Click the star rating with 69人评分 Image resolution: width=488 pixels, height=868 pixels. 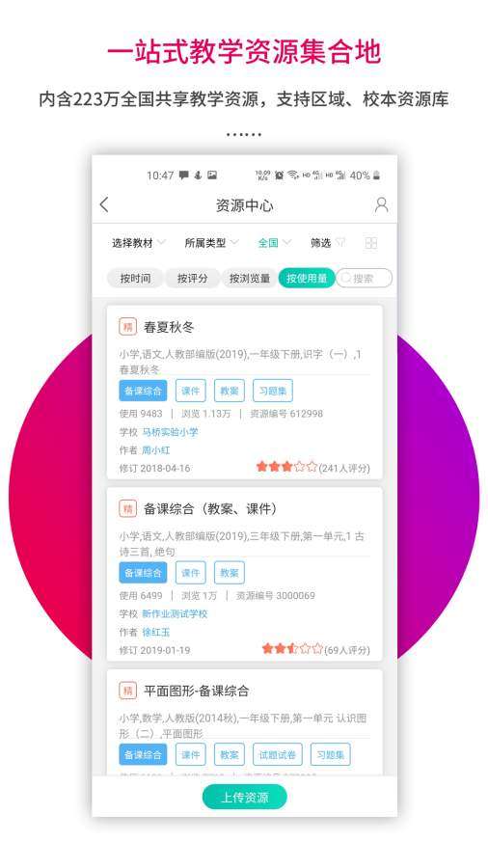[292, 648]
